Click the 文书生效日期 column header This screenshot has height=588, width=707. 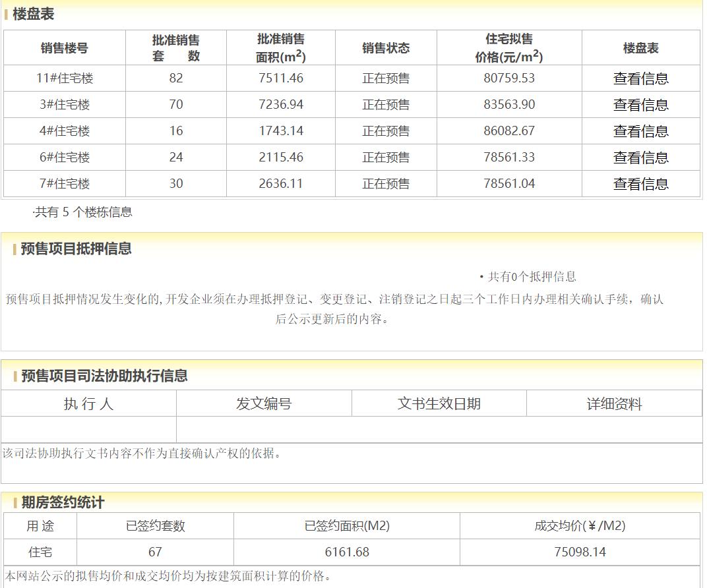click(x=439, y=403)
